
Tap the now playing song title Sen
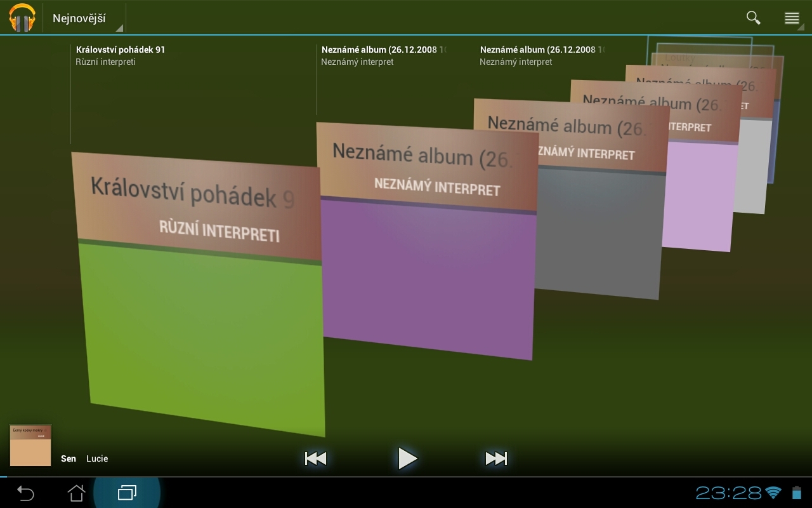tap(69, 458)
